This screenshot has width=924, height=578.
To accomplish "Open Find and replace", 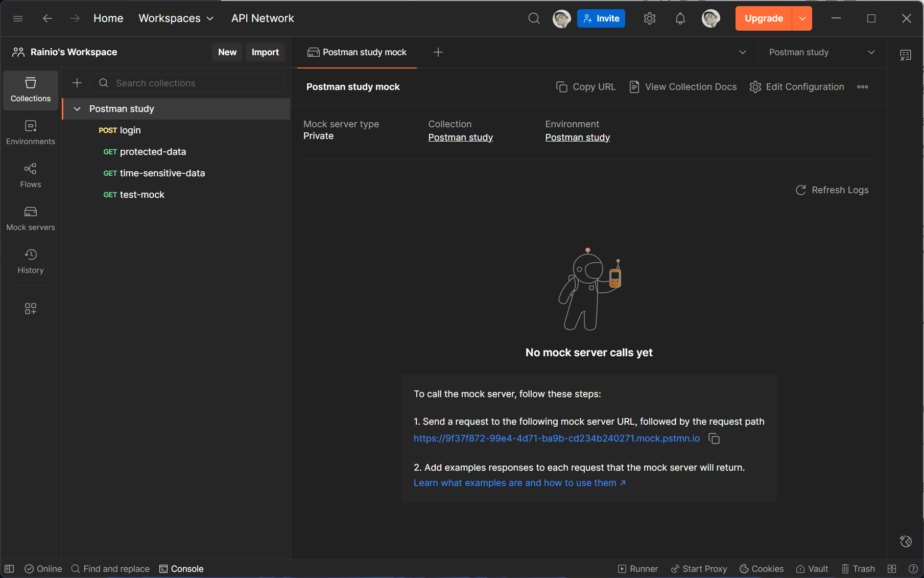I will click(110, 569).
